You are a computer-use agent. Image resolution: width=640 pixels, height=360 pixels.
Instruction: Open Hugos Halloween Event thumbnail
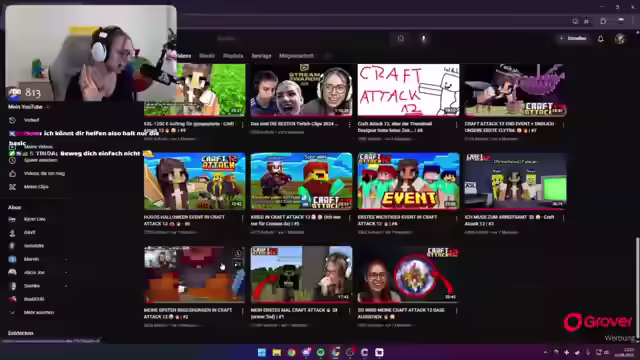[x=194, y=181]
